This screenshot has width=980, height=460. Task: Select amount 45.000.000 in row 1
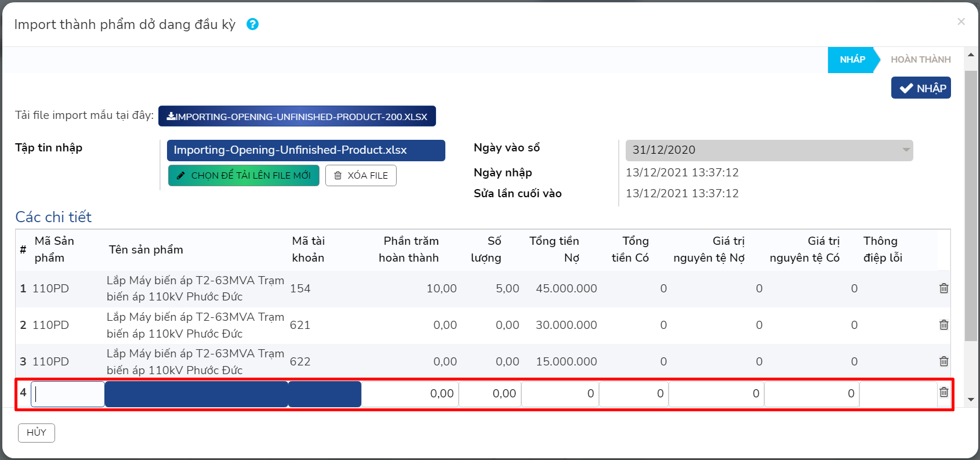click(x=567, y=288)
